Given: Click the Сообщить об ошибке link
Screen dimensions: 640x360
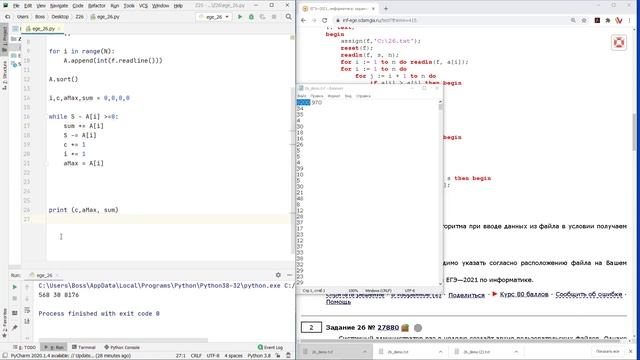Looking at the screenshot, I should (x=589, y=294).
